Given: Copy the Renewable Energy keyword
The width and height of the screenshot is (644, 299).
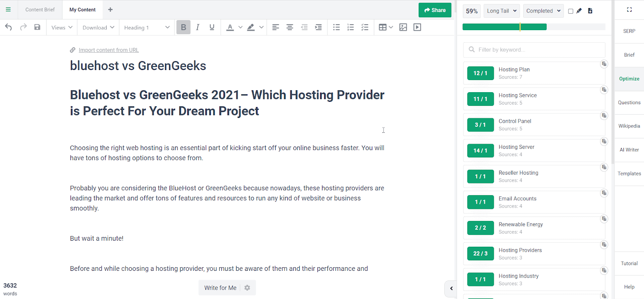Looking at the screenshot, I should (x=604, y=219).
